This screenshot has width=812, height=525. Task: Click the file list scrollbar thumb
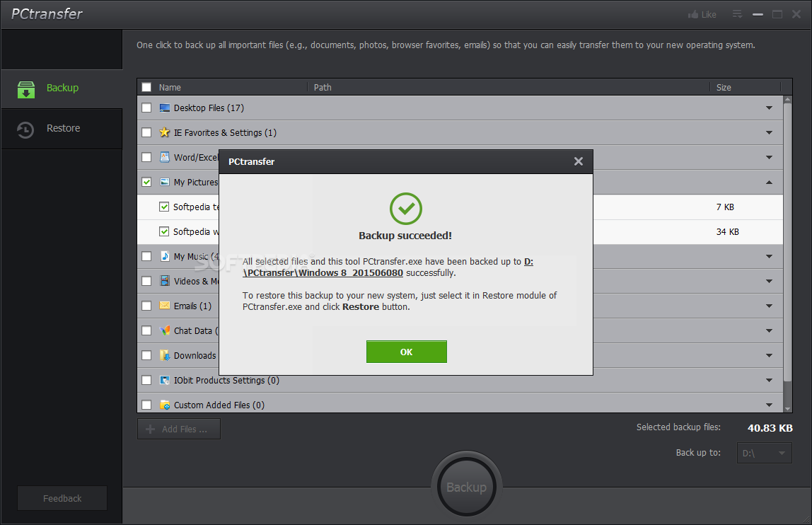pos(788,241)
